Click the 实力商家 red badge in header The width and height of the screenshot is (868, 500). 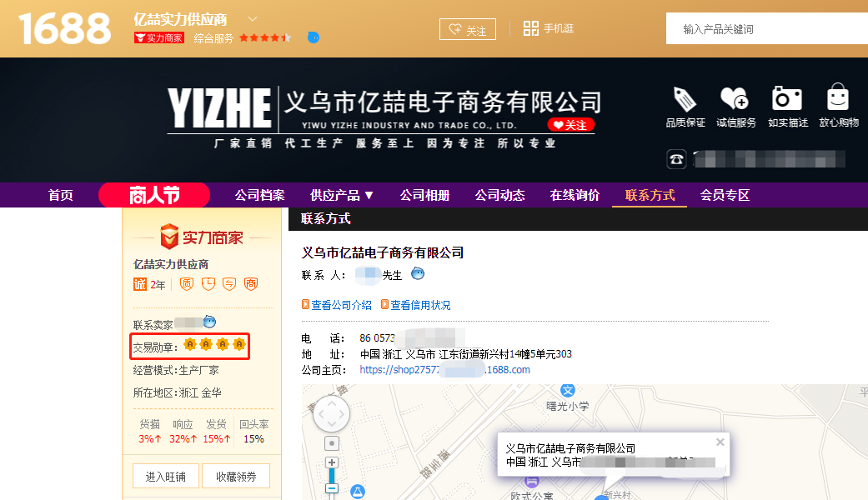[159, 38]
